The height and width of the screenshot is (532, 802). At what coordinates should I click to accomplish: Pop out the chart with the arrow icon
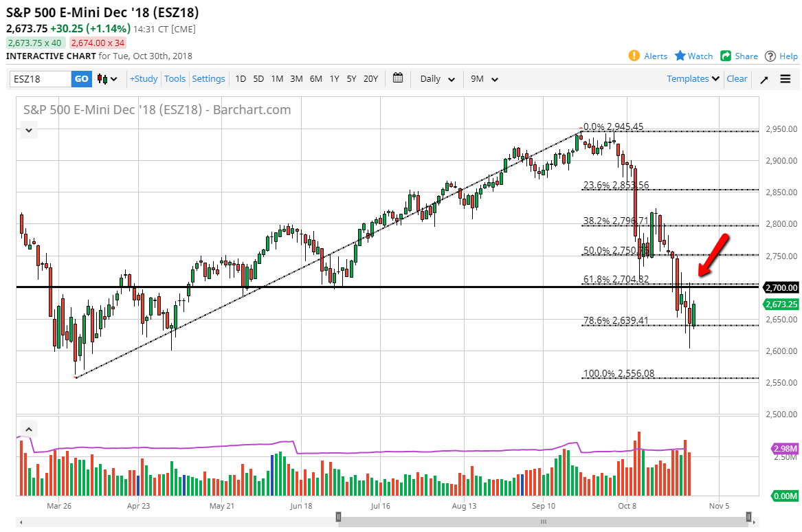pyautogui.click(x=764, y=79)
